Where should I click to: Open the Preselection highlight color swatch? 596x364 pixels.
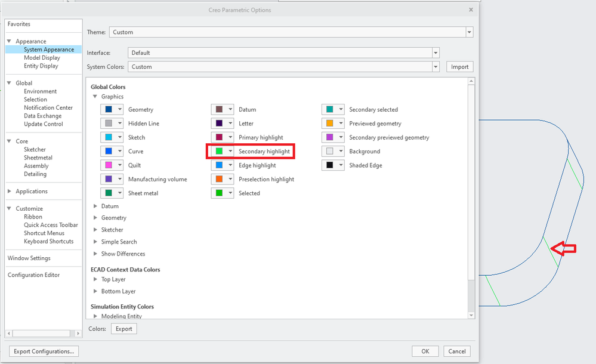223,179
